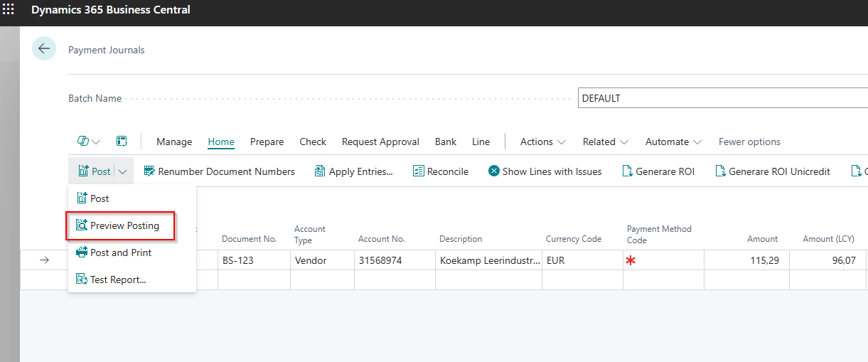
Task: Click the required Payment Method Code cell
Action: [663, 260]
